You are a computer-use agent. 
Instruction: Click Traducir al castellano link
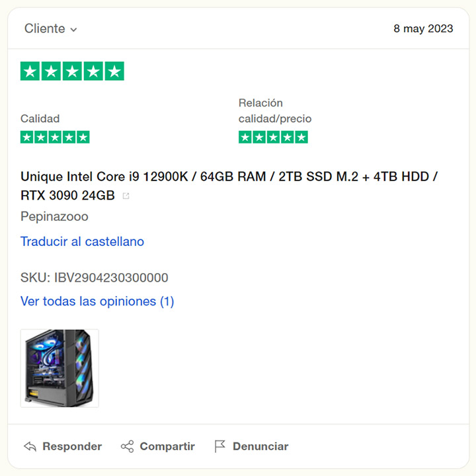(x=82, y=242)
